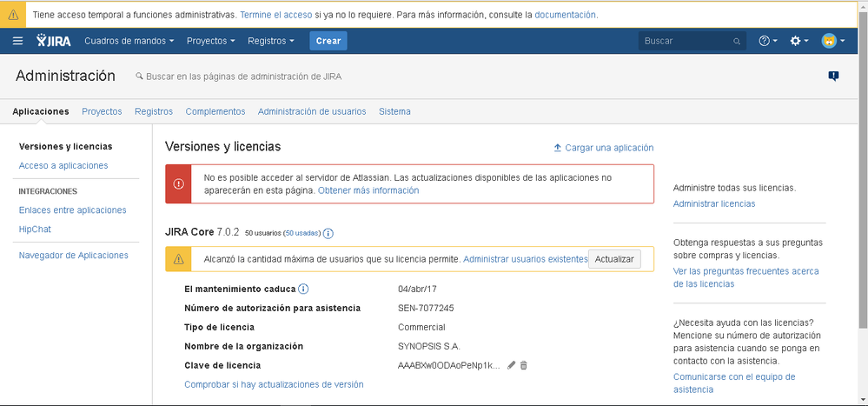Viewport: 868px width, 406px height.
Task: Switch to the Complementos admin tab
Action: 215,111
